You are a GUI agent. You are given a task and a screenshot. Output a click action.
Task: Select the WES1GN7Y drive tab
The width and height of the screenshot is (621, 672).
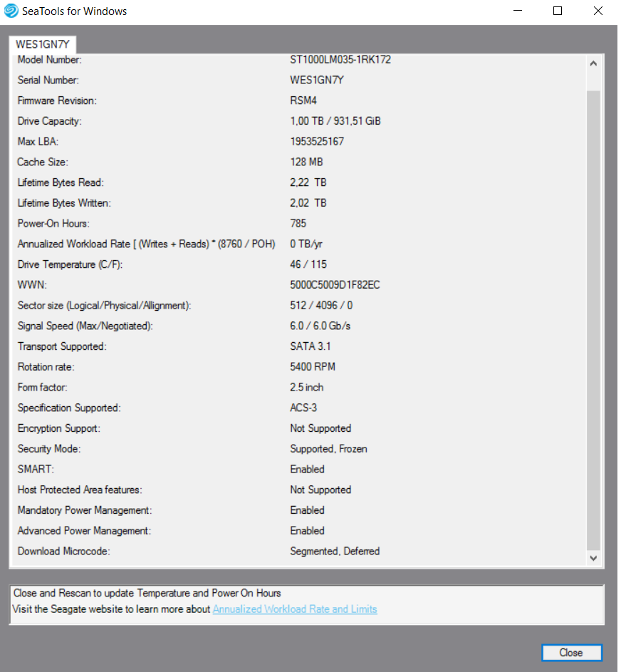tap(43, 45)
